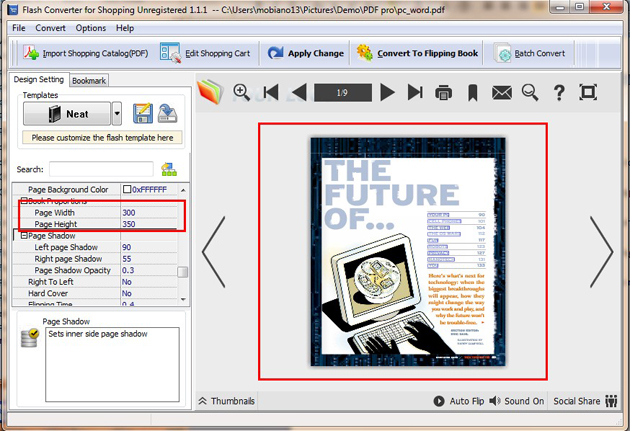Expand the Thumbnails panel
Viewport: 630px width, 431px height.
tap(227, 401)
